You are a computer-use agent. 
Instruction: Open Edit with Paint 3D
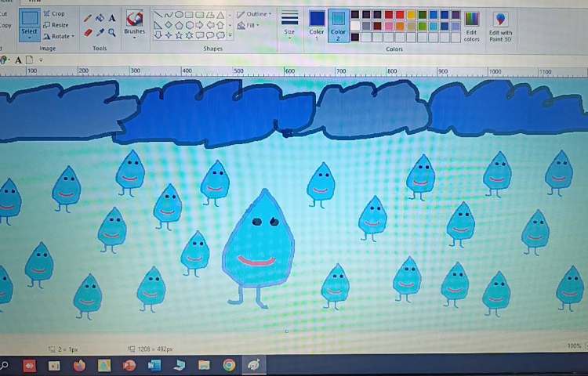point(500,23)
